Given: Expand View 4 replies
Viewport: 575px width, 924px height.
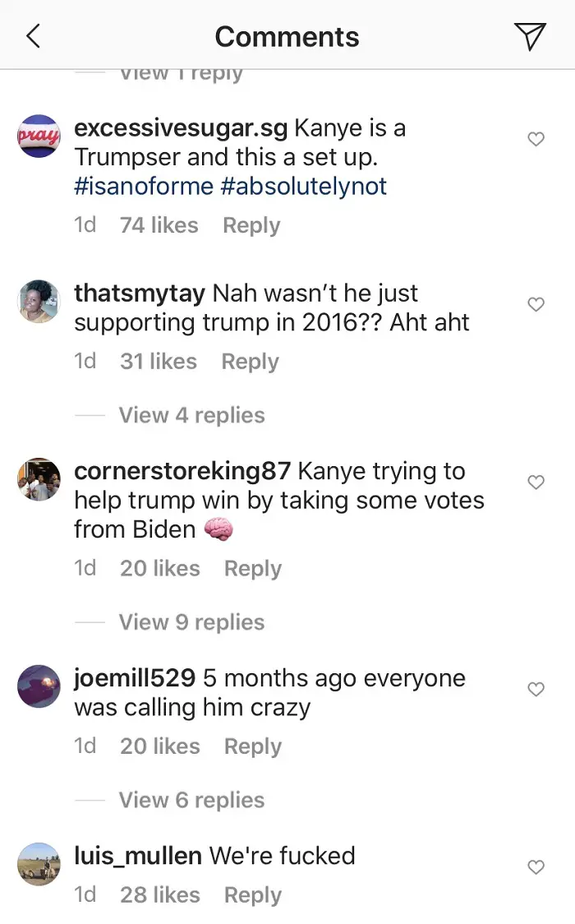Looking at the screenshot, I should point(191,415).
